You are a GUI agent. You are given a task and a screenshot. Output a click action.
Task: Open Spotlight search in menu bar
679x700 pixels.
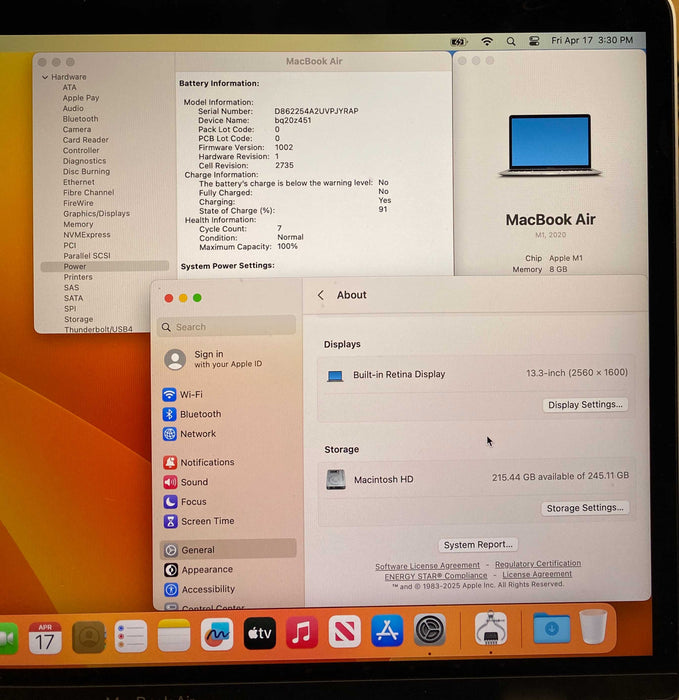point(511,42)
